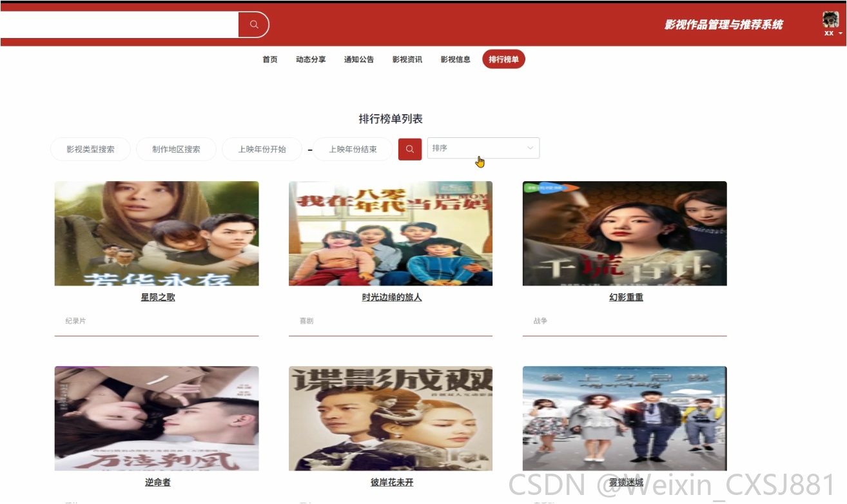Expand the 排序 sort dropdown
847x504 pixels.
[483, 148]
